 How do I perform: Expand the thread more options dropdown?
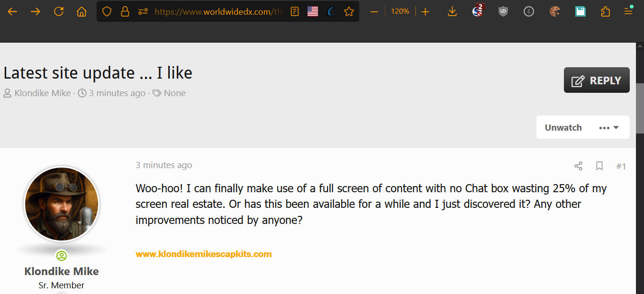point(609,127)
